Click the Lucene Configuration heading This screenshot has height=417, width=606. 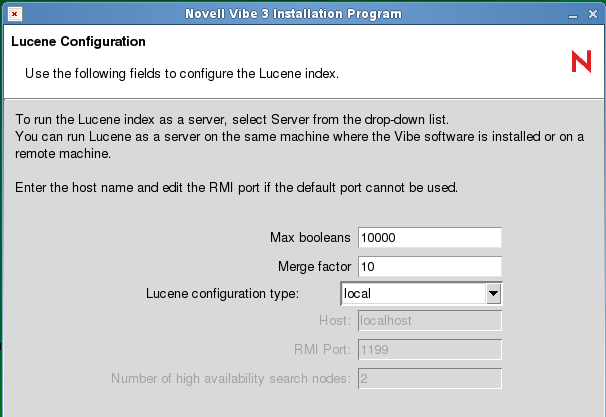pyautogui.click(x=79, y=42)
